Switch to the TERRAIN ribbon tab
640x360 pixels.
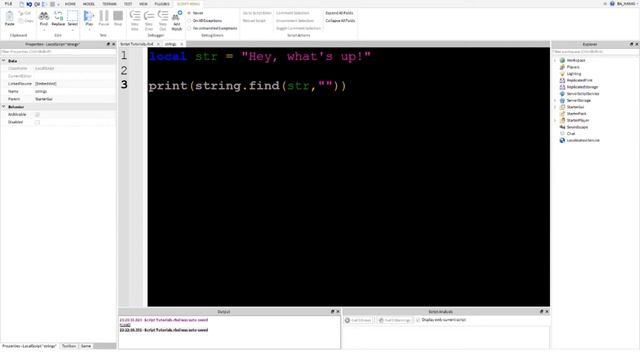pyautogui.click(x=109, y=4)
